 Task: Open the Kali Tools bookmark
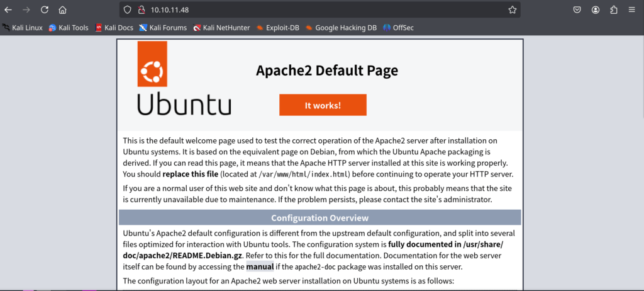[69, 28]
